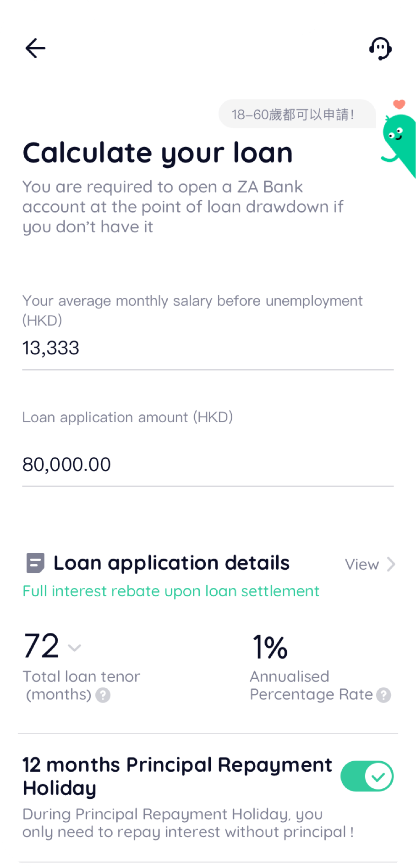This screenshot has height=868, width=416.
Task: Tap the Calculate your loan heading
Action: (x=158, y=153)
